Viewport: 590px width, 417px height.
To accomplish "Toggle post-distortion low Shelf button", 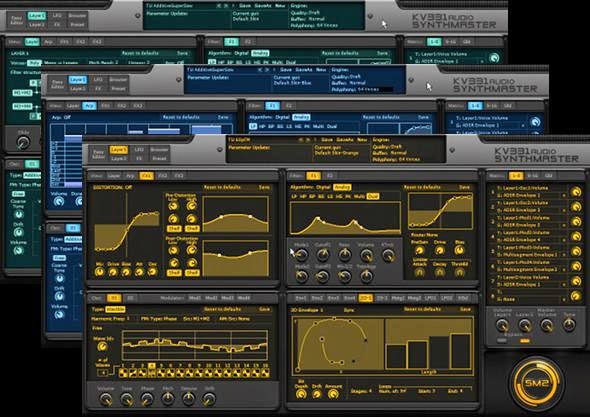I will (173, 272).
